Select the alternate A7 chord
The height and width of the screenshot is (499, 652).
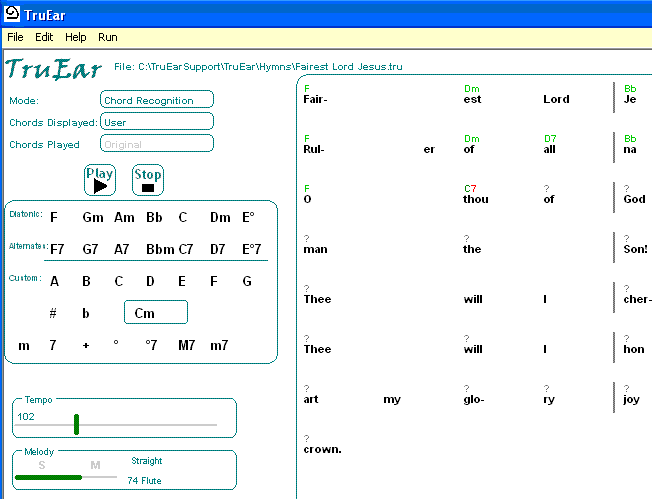pyautogui.click(x=121, y=249)
